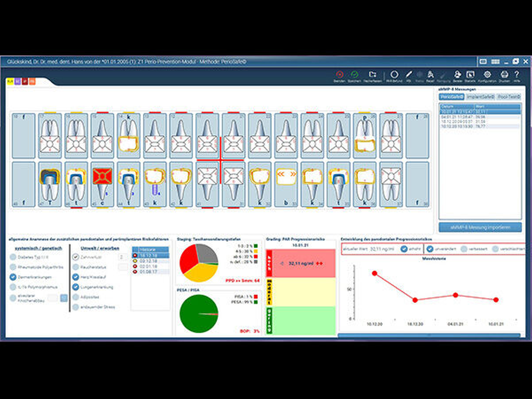Toggle the Diabetes Typ checkbox
This screenshot has width=532, height=399.
click(x=13, y=257)
